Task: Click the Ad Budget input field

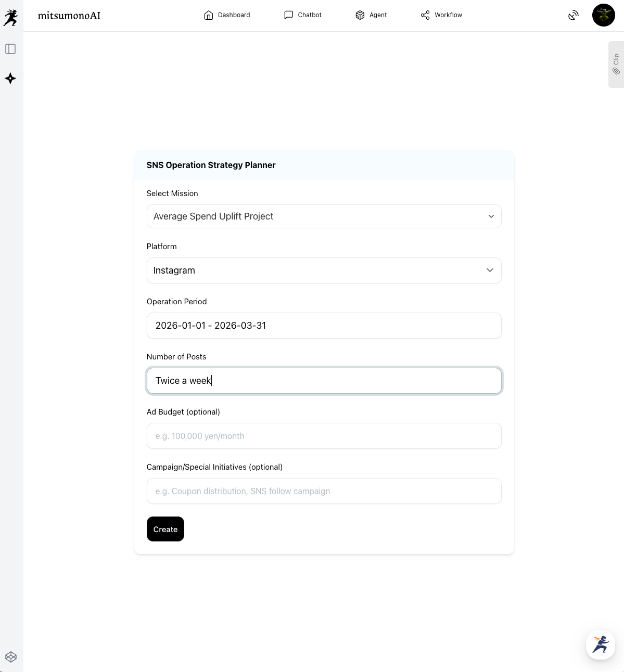Action: [324, 436]
